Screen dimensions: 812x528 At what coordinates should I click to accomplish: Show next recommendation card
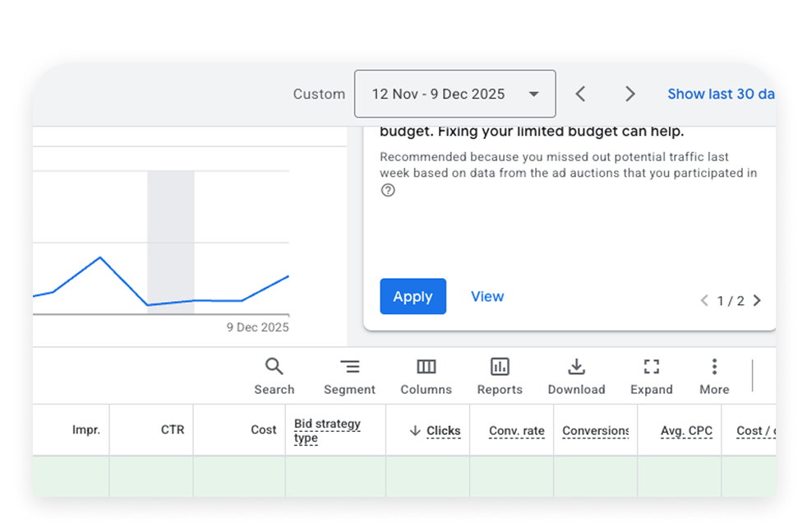tap(757, 301)
